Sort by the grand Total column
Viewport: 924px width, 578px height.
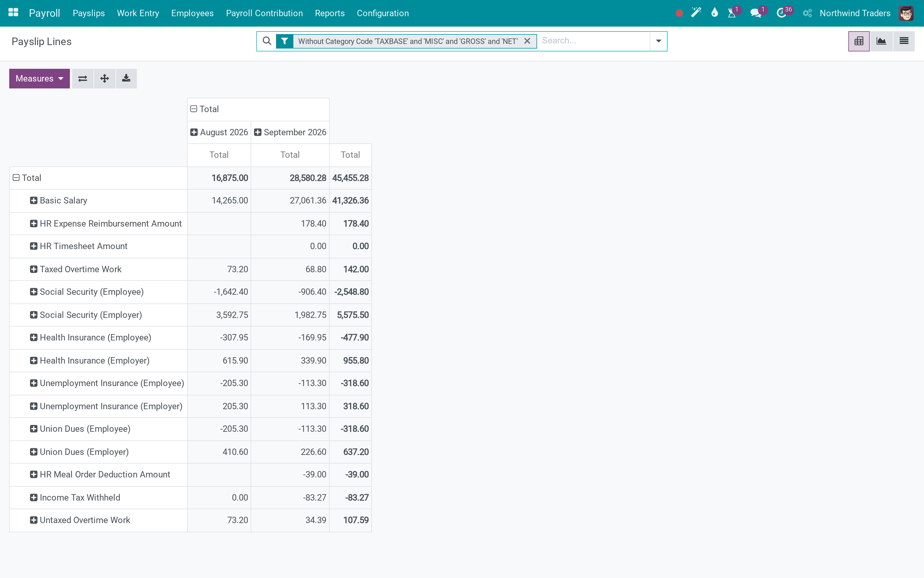click(x=350, y=155)
